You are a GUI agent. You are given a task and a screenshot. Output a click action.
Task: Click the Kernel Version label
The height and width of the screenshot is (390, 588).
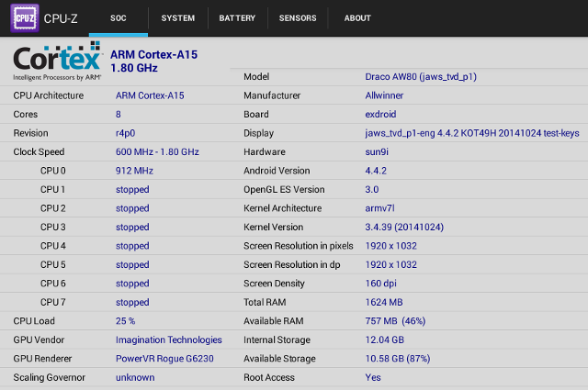click(274, 227)
